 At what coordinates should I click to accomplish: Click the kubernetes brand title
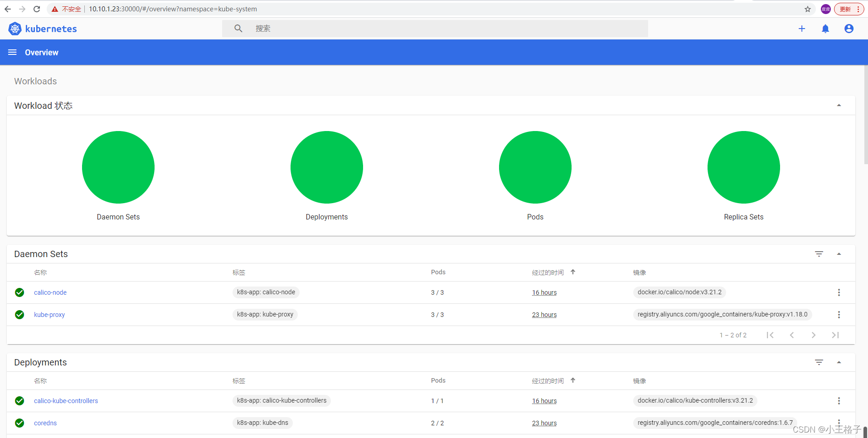click(x=51, y=29)
